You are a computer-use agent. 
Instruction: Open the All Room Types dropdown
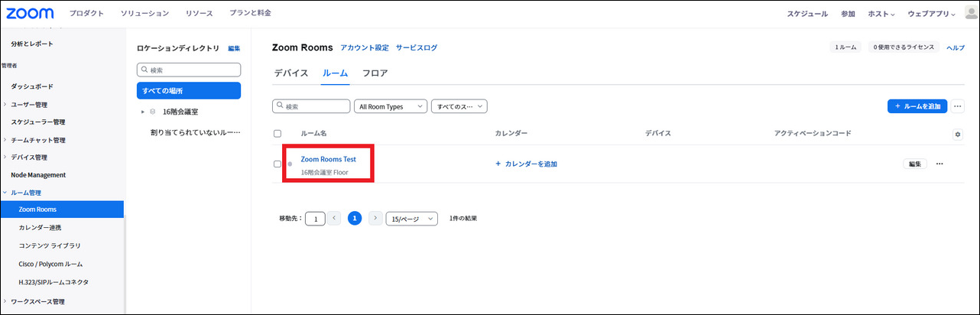(x=391, y=106)
